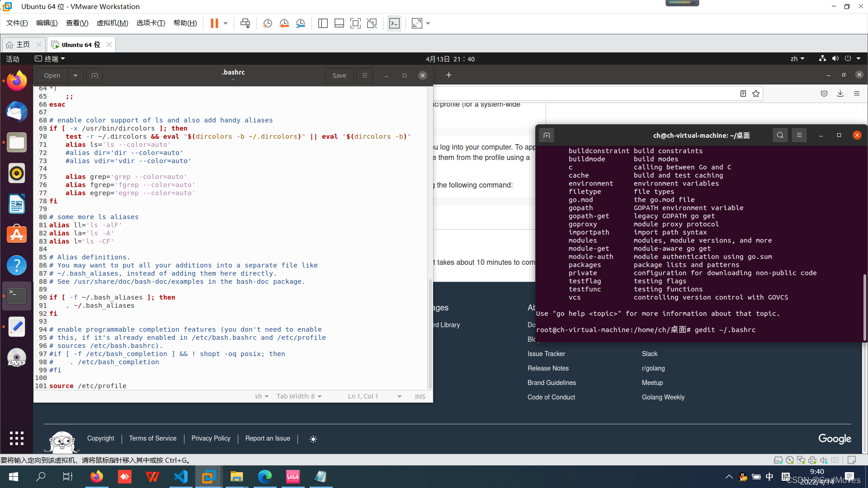Image resolution: width=868 pixels, height=488 pixels.
Task: Click the VMware pause virtual machine icon
Action: (214, 23)
